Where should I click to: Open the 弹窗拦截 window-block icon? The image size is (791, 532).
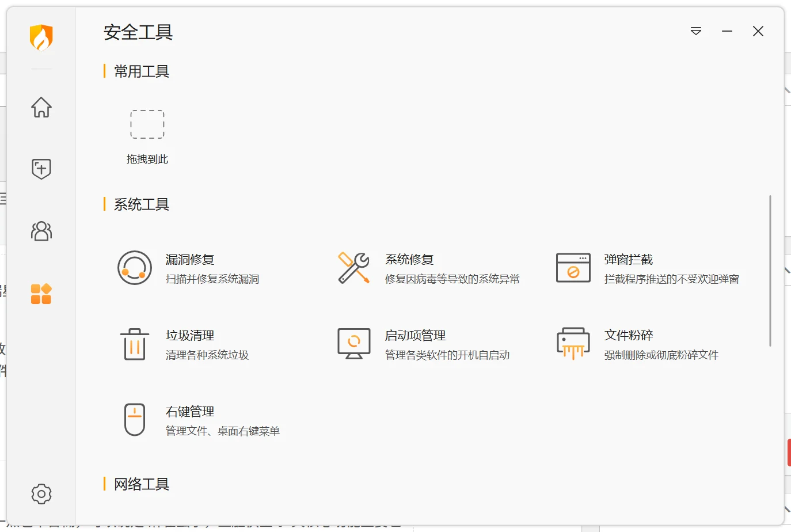click(573, 268)
